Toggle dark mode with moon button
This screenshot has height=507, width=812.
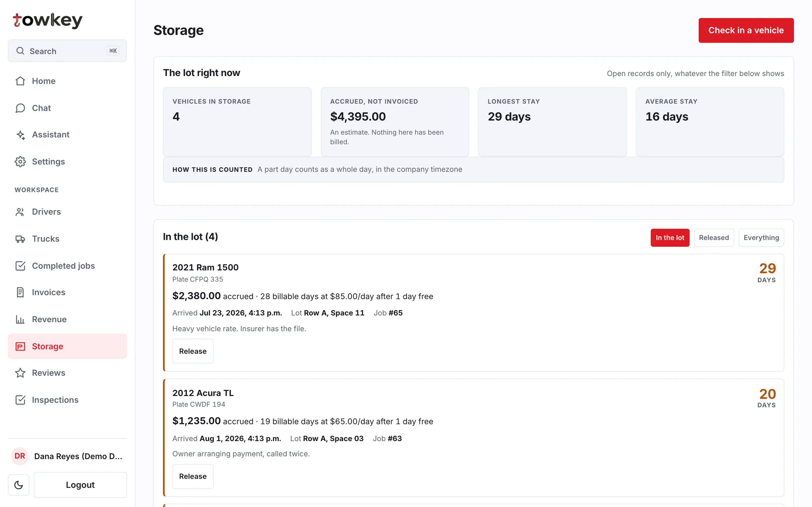tap(19, 485)
